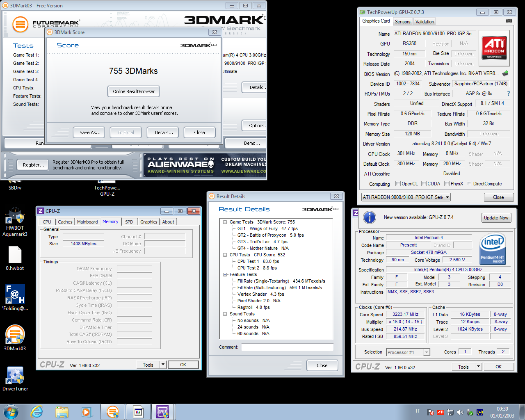Toggle the DirectCompute checkbox
This screenshot has height=420, width=525.
(x=470, y=184)
